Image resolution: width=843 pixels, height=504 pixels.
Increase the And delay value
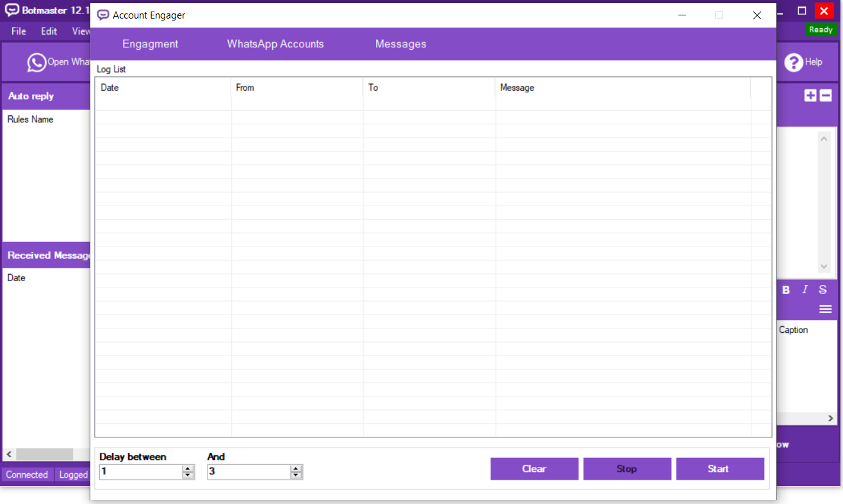coord(296,469)
